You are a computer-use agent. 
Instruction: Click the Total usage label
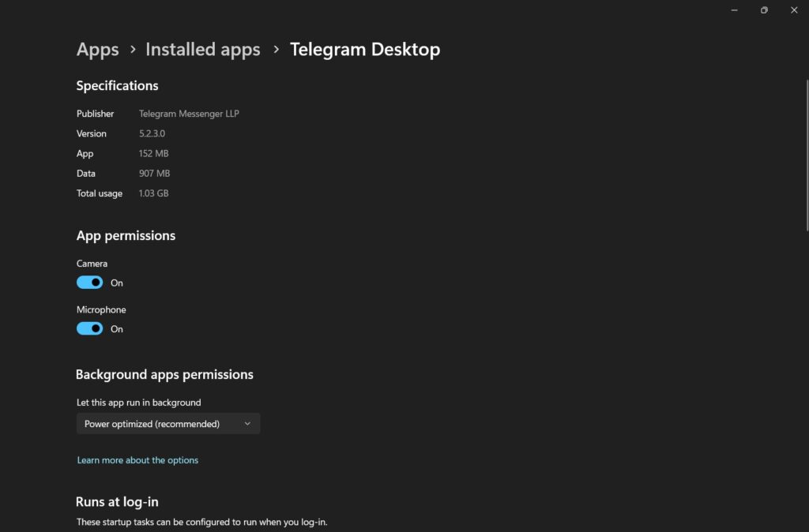pos(100,193)
